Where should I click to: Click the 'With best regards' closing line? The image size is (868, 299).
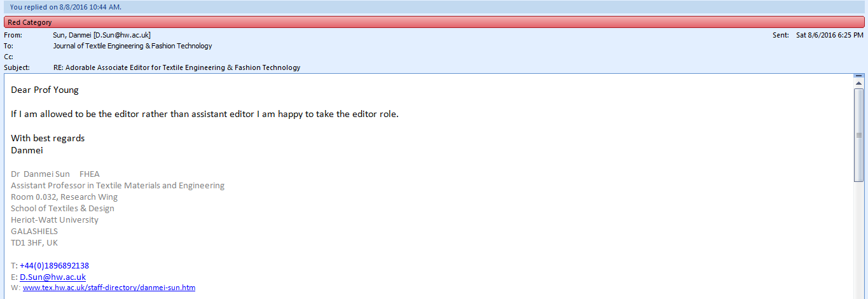tap(48, 138)
